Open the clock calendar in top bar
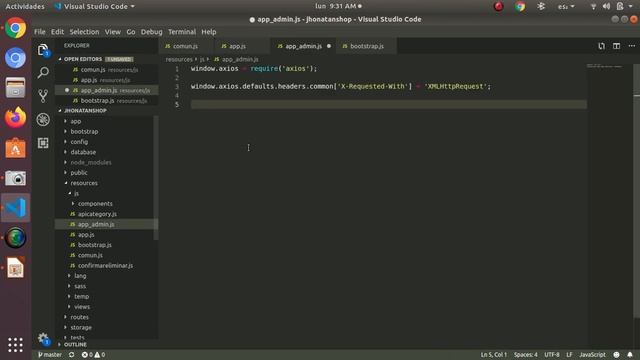Image resolution: width=640 pixels, height=360 pixels. click(x=338, y=6)
